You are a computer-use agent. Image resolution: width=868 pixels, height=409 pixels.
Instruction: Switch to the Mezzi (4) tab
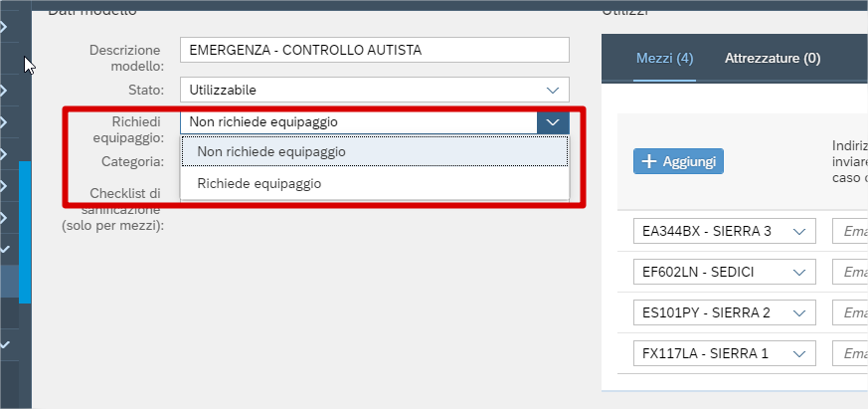(x=664, y=59)
